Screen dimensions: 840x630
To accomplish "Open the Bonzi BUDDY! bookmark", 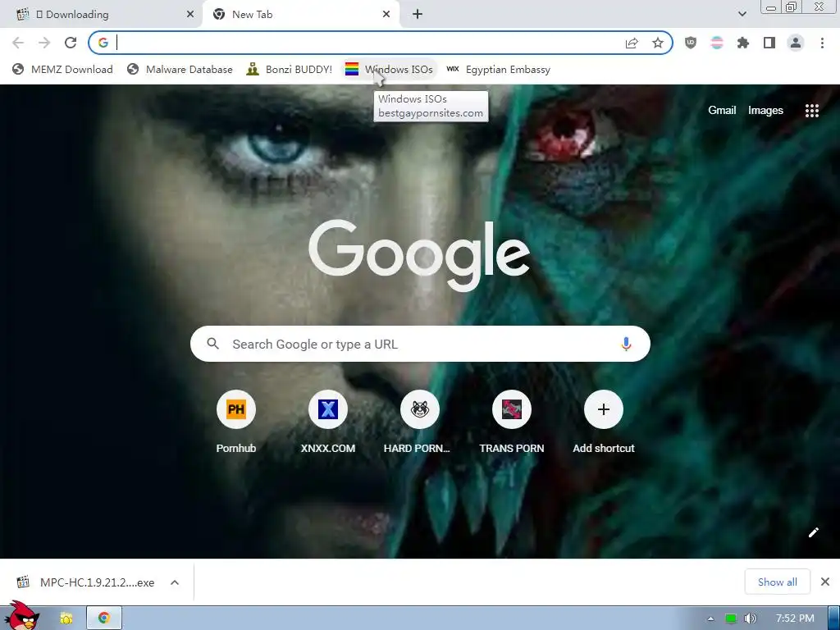I will tap(290, 69).
